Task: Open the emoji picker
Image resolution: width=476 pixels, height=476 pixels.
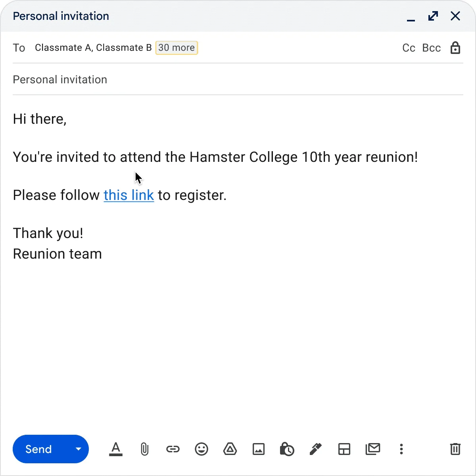Action: point(202,449)
